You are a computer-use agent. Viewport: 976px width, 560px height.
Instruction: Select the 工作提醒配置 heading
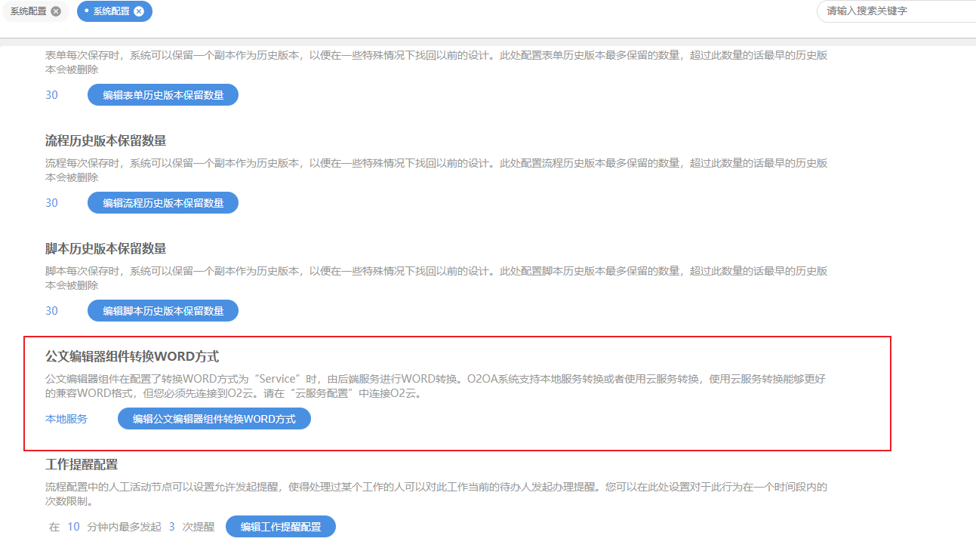click(x=82, y=464)
